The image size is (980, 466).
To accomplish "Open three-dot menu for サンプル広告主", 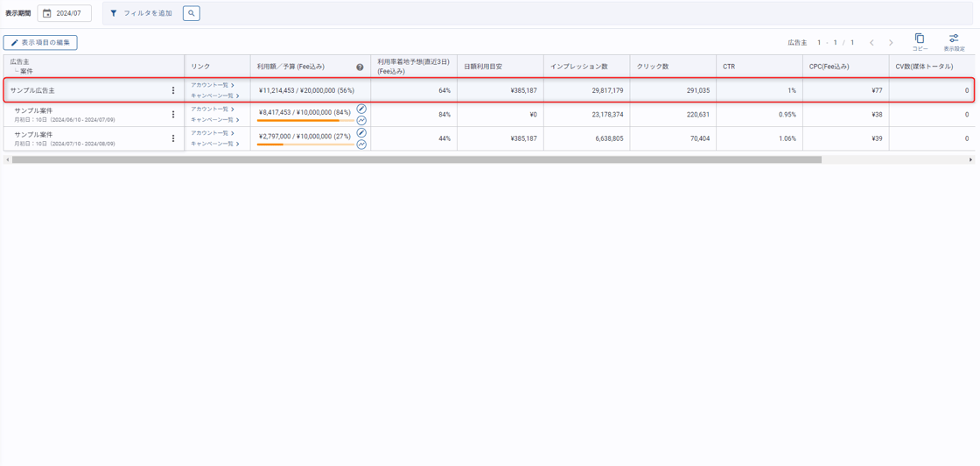I will click(x=173, y=90).
